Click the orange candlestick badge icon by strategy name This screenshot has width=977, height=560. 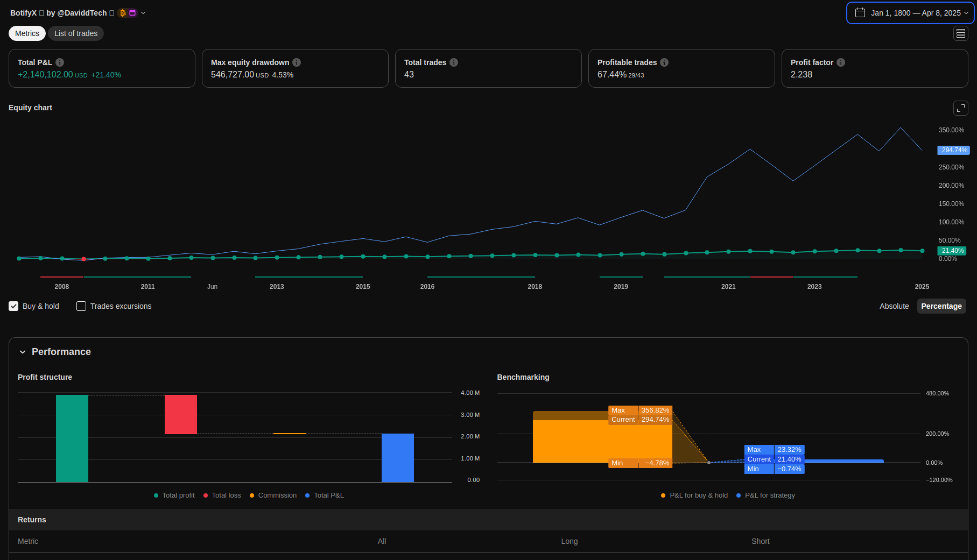(x=123, y=13)
